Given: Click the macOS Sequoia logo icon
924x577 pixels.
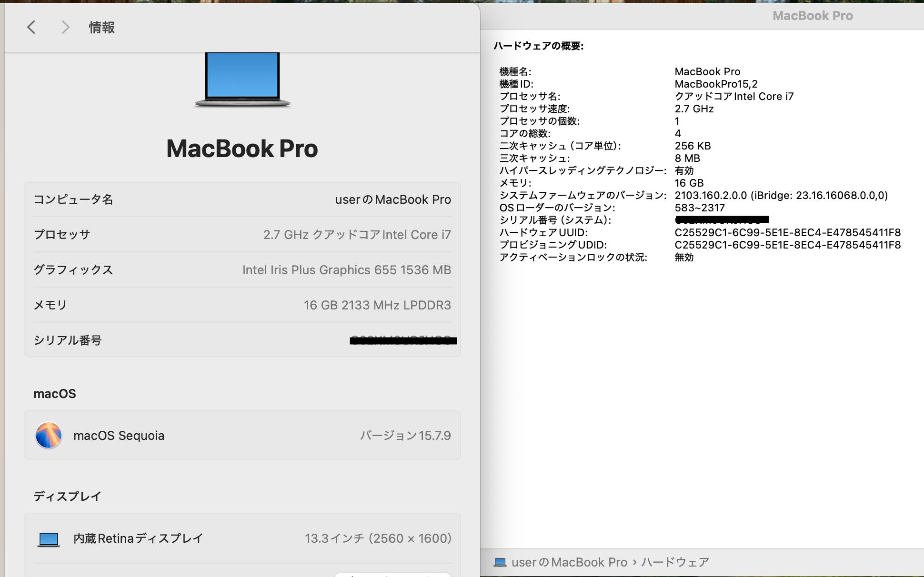Looking at the screenshot, I should click(x=49, y=435).
